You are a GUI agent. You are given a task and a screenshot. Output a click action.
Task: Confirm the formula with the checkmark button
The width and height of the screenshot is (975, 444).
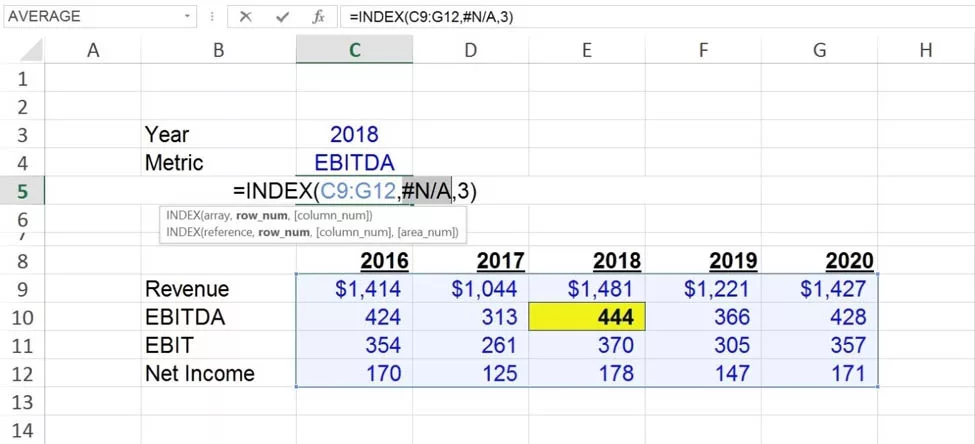tap(282, 17)
